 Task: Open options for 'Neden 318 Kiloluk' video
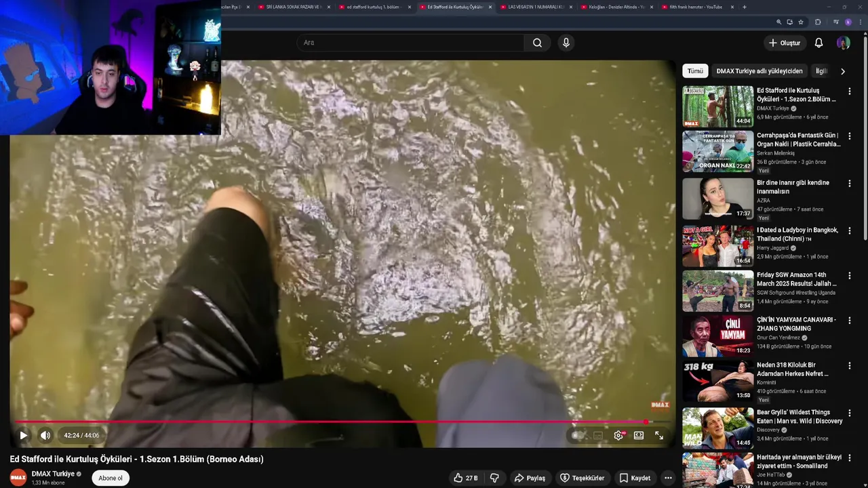[849, 366]
